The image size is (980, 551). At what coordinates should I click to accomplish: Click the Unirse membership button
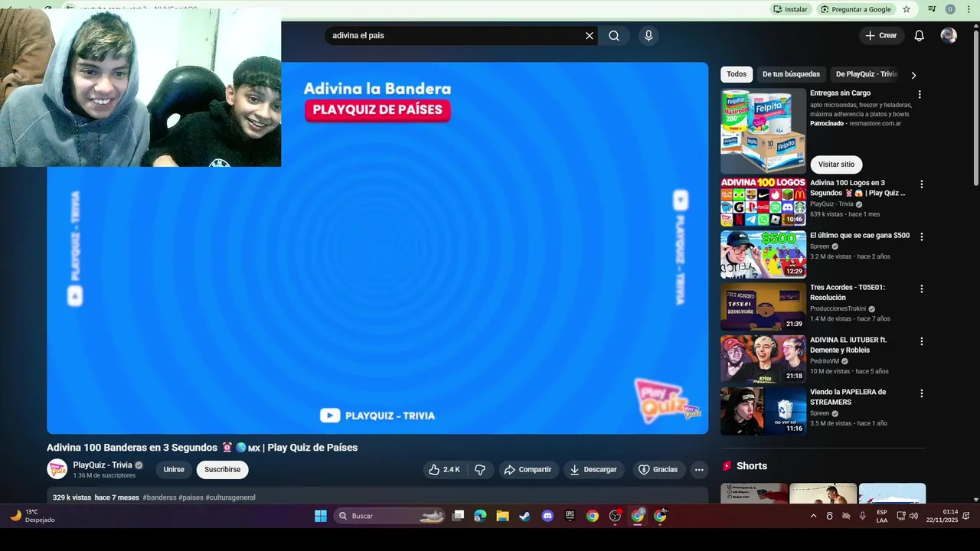(174, 470)
